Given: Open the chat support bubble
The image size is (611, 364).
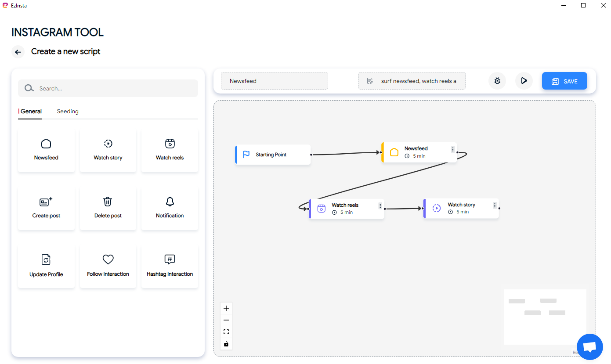Looking at the screenshot, I should pos(589,347).
